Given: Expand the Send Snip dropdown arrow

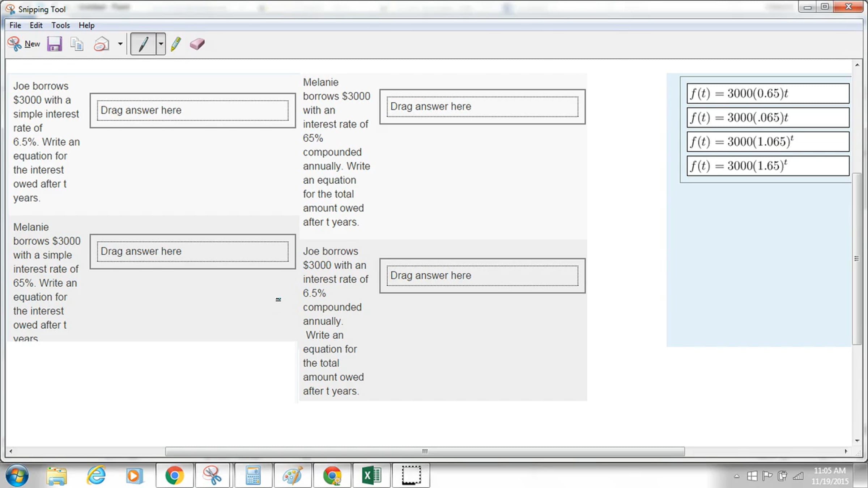Looking at the screenshot, I should pyautogui.click(x=120, y=44).
